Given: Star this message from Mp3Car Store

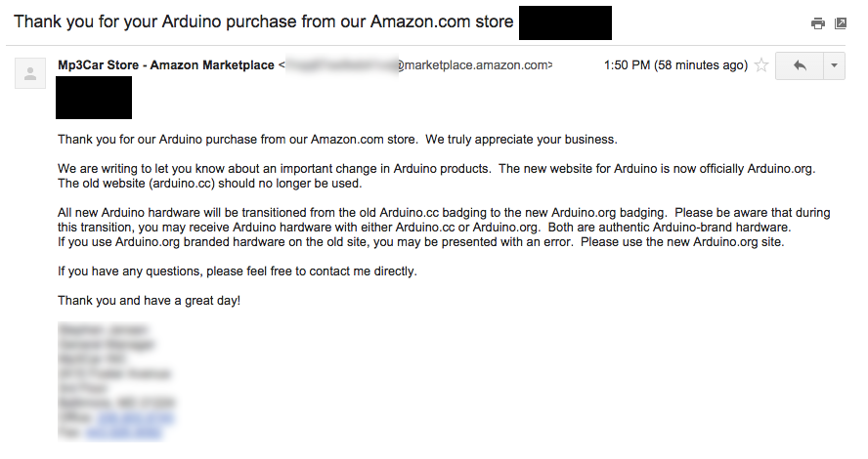Looking at the screenshot, I should [761, 66].
